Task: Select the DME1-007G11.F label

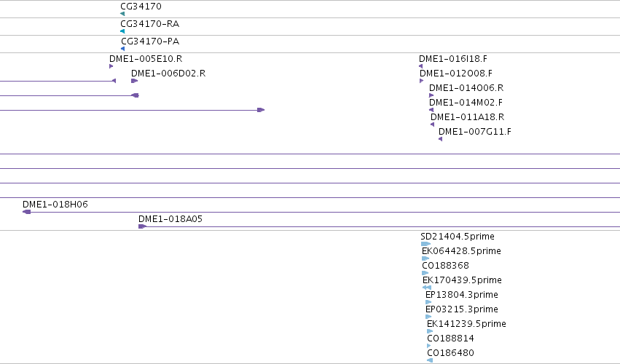Action: tap(475, 132)
